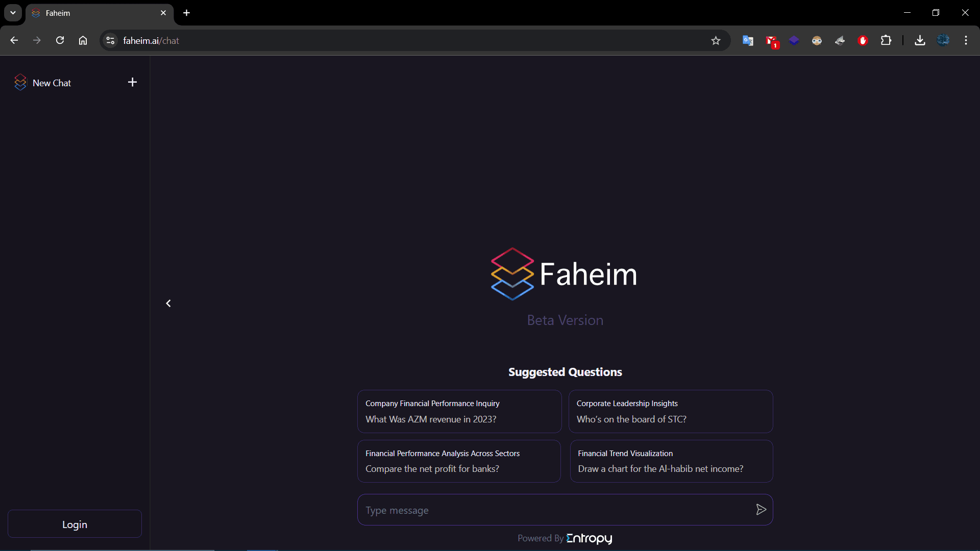Screen dimensions: 980x551
Task: Open a new browser tab
Action: click(x=186, y=13)
